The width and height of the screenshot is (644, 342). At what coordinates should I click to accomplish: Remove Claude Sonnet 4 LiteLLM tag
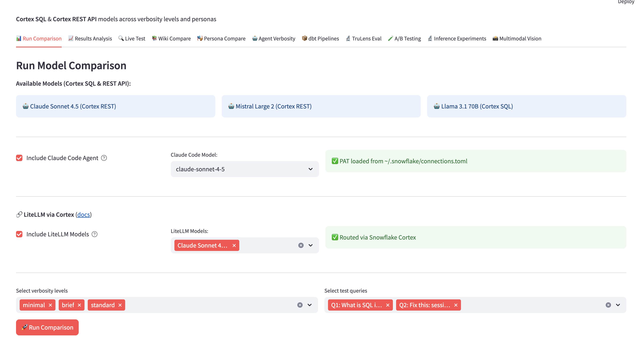234,245
